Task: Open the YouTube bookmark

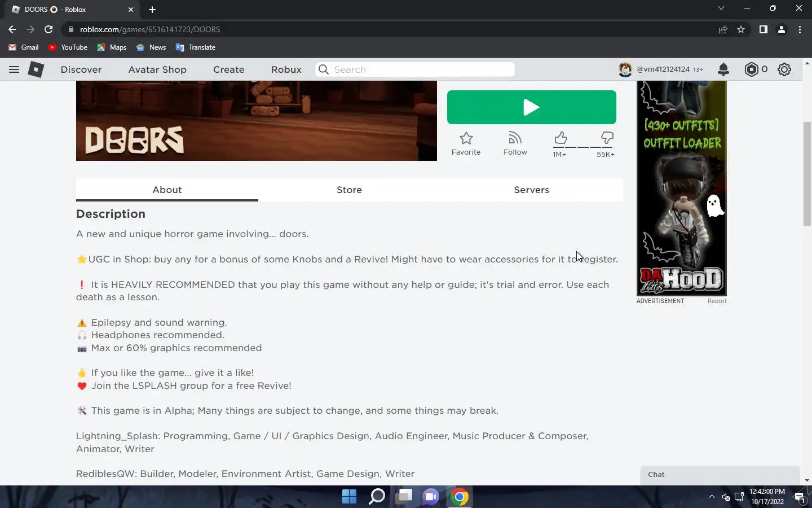Action: pos(68,47)
